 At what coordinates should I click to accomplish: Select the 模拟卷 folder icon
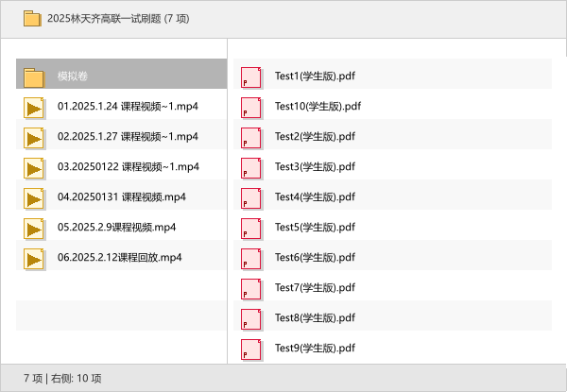pyautogui.click(x=35, y=77)
